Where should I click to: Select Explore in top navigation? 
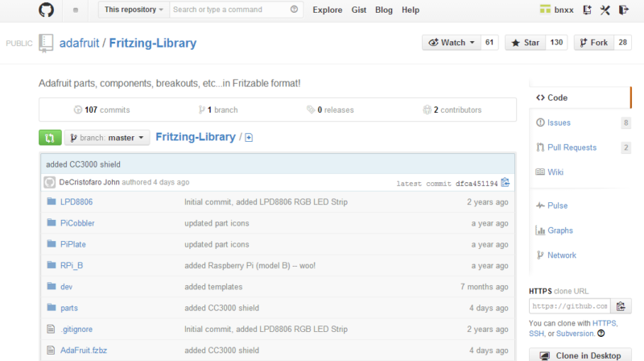point(328,10)
